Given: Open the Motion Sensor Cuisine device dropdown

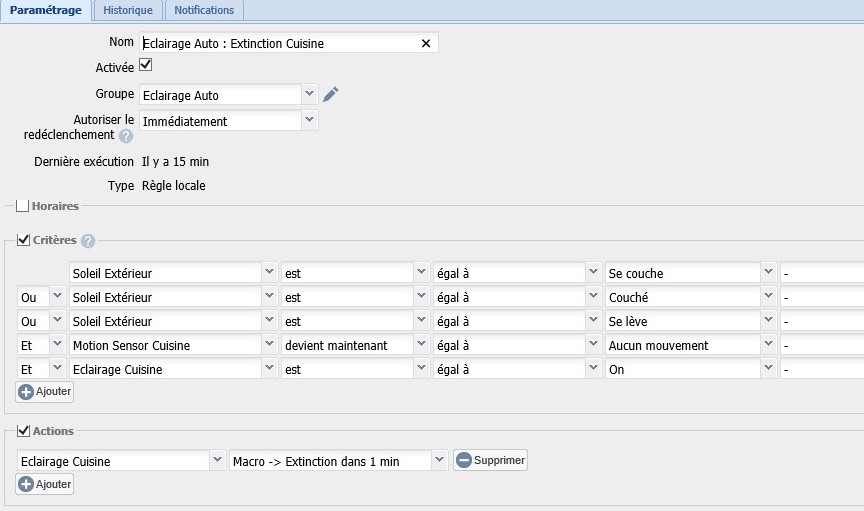Looking at the screenshot, I should tap(173, 346).
